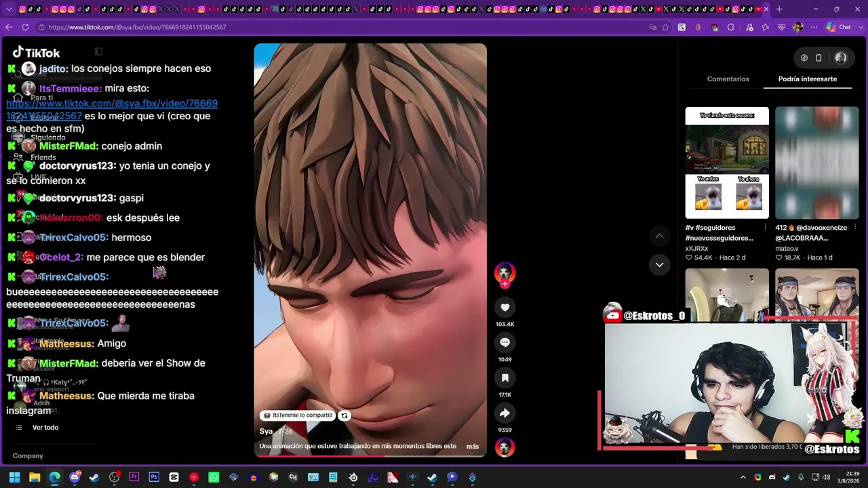Click the browser back arrow
Viewport: 868px width, 488px height.
pos(9,27)
